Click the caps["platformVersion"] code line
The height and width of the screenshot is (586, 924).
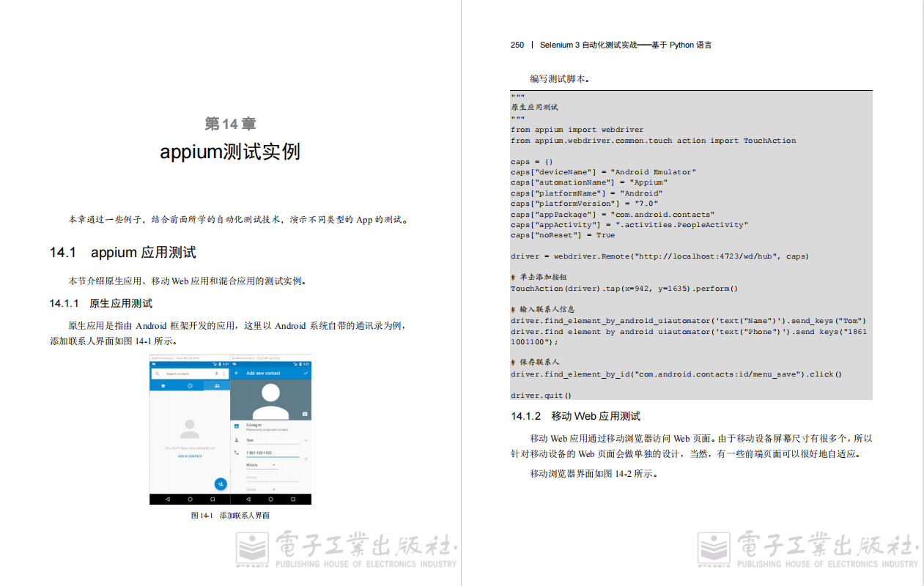coord(585,204)
